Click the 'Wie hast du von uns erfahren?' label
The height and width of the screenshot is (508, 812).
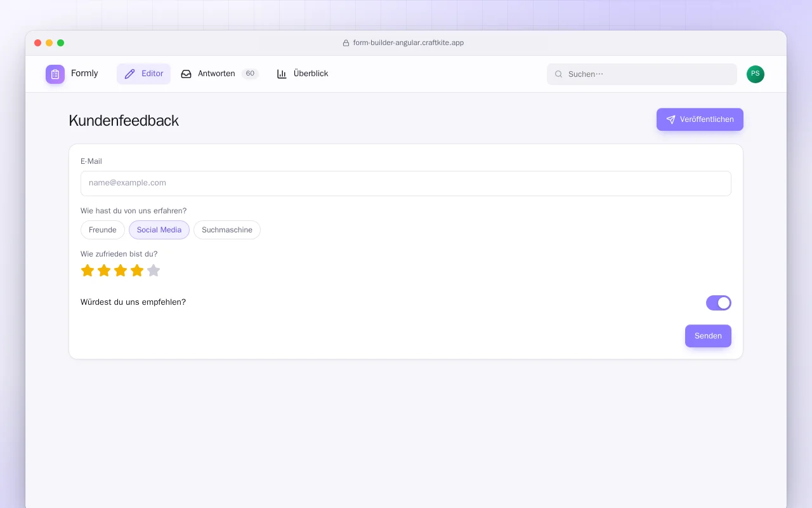(134, 211)
